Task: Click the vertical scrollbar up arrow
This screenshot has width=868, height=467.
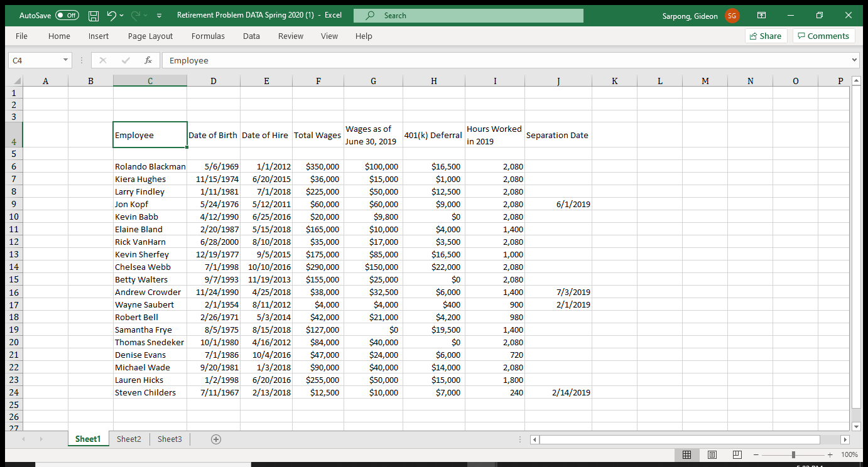Action: click(855, 80)
